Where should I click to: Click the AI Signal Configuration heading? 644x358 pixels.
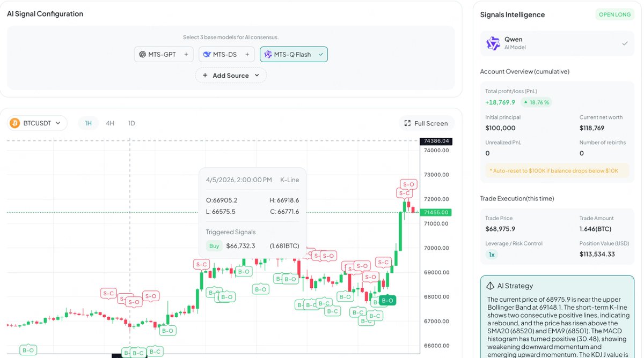click(45, 14)
